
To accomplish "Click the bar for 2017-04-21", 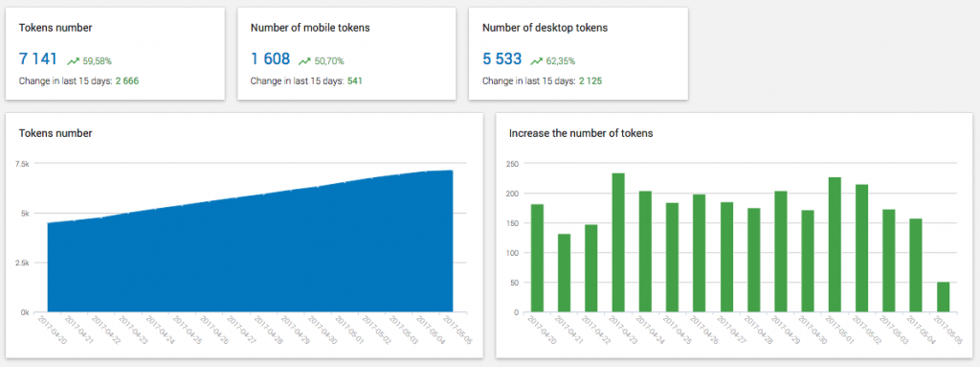I will tap(564, 273).
